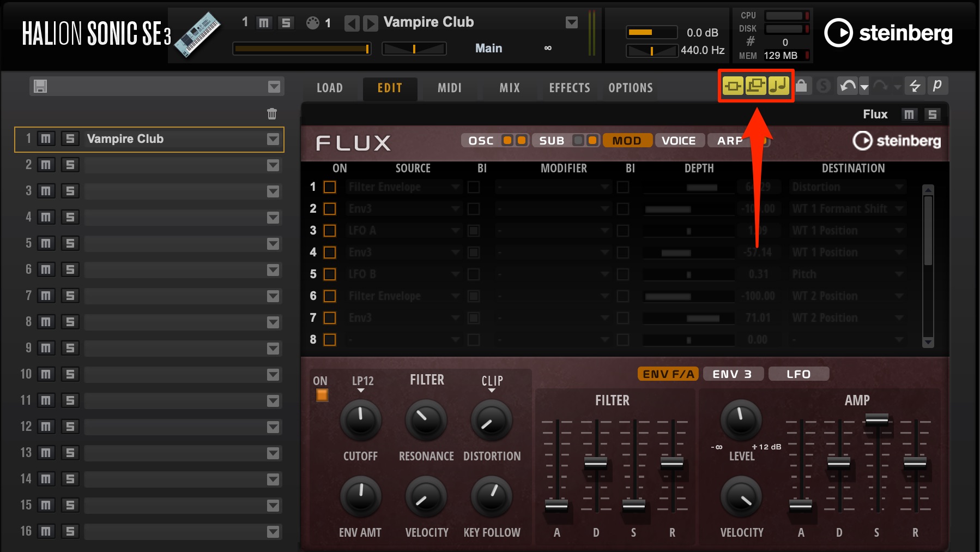Click the trash icon above the slot list
Viewport: 980px width, 552px height.
[x=272, y=113]
